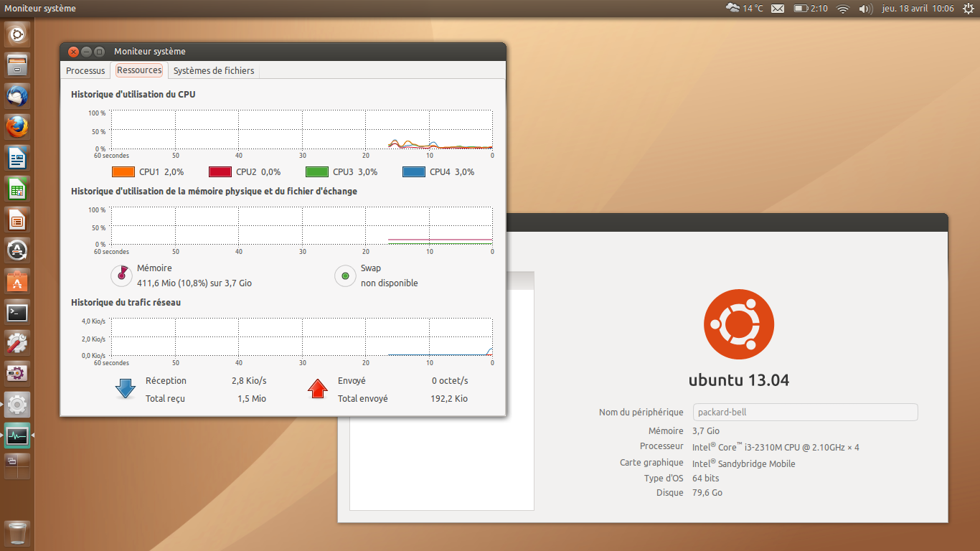Click the System Monitor launcher icon
The image size is (980, 551).
(17, 435)
